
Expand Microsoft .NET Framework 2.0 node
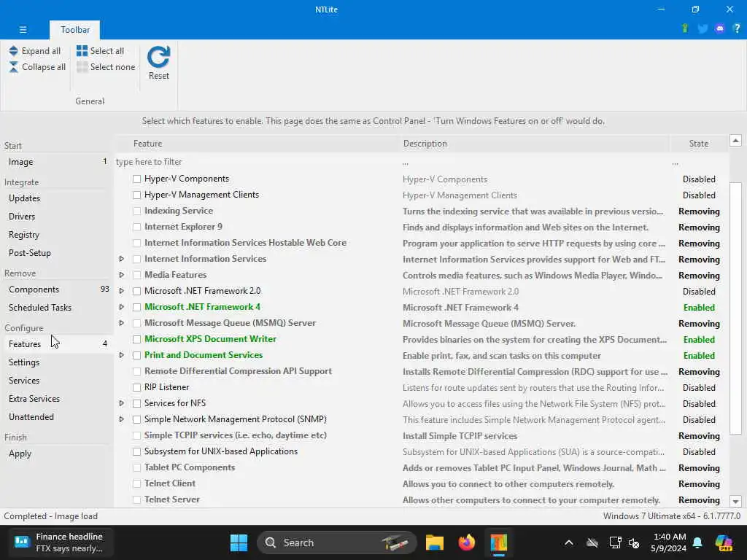[x=122, y=291]
